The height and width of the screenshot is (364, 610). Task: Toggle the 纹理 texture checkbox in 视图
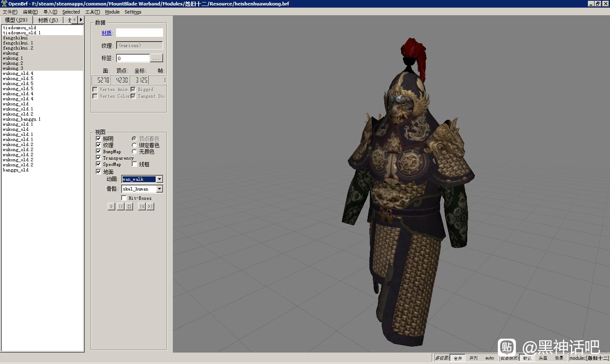(x=98, y=145)
